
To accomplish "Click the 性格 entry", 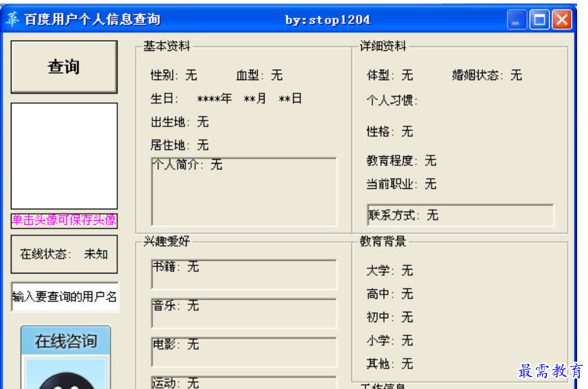I will (x=390, y=132).
